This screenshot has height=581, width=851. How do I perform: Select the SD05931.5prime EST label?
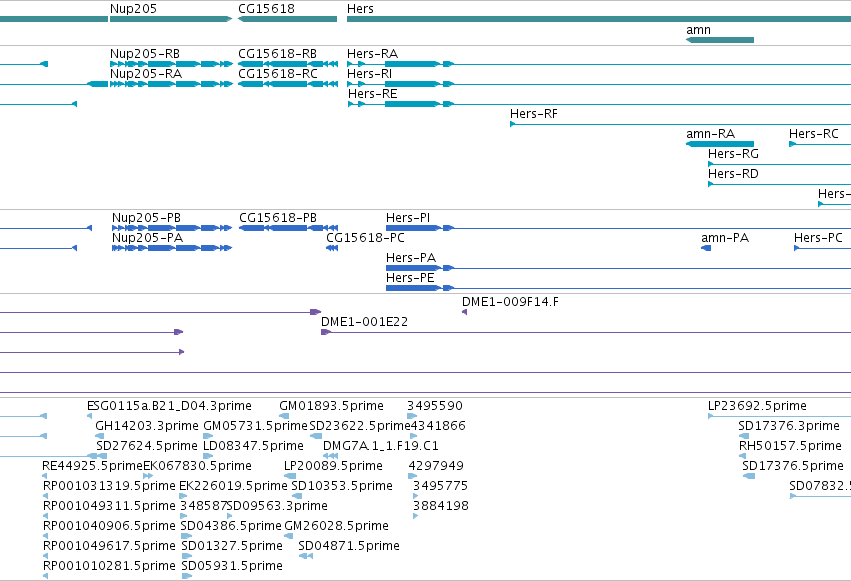click(232, 566)
